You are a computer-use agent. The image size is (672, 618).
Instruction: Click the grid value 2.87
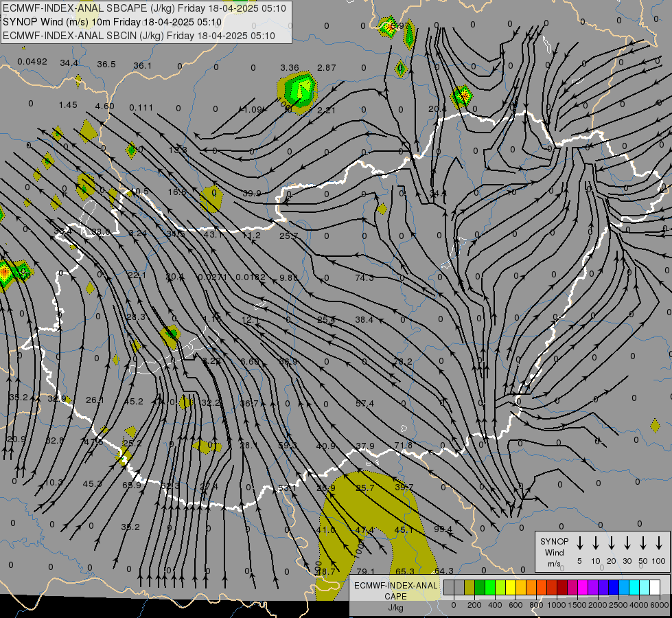tap(327, 68)
